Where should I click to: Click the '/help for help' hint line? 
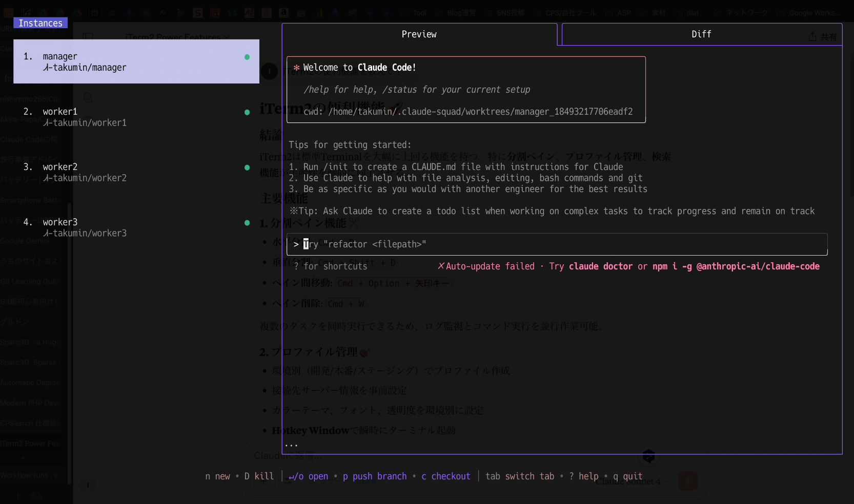coord(417,90)
